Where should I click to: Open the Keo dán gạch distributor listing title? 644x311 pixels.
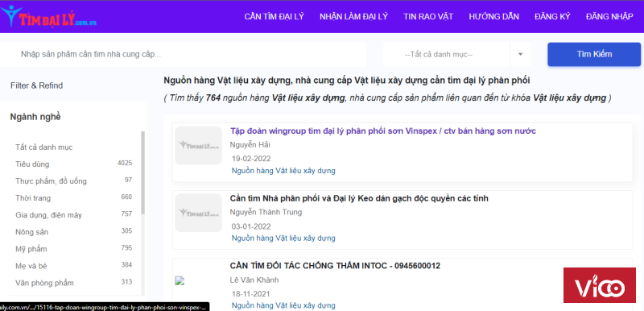coord(359,198)
